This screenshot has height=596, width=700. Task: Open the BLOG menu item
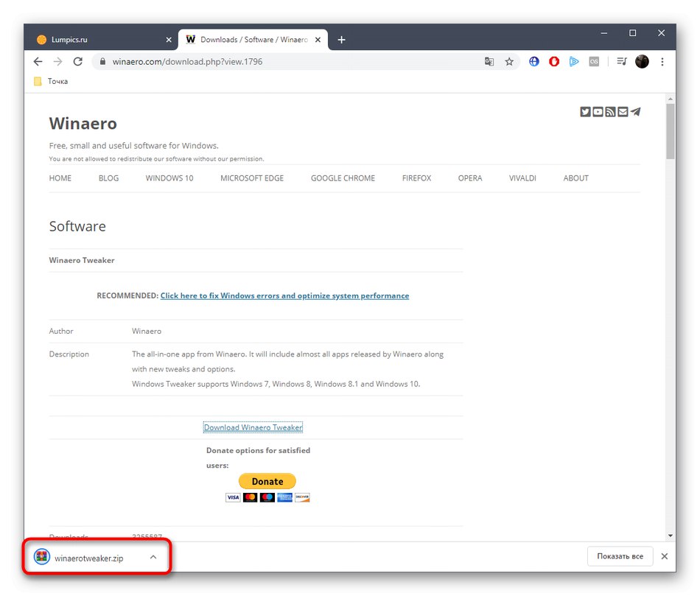(x=108, y=178)
